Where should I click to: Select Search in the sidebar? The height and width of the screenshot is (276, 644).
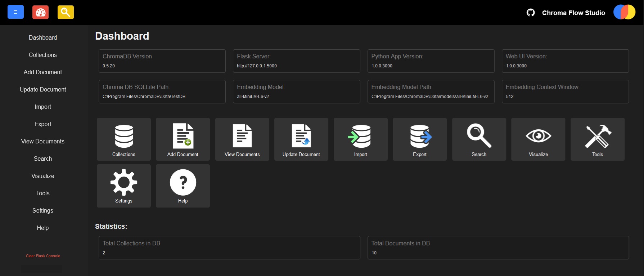43,159
